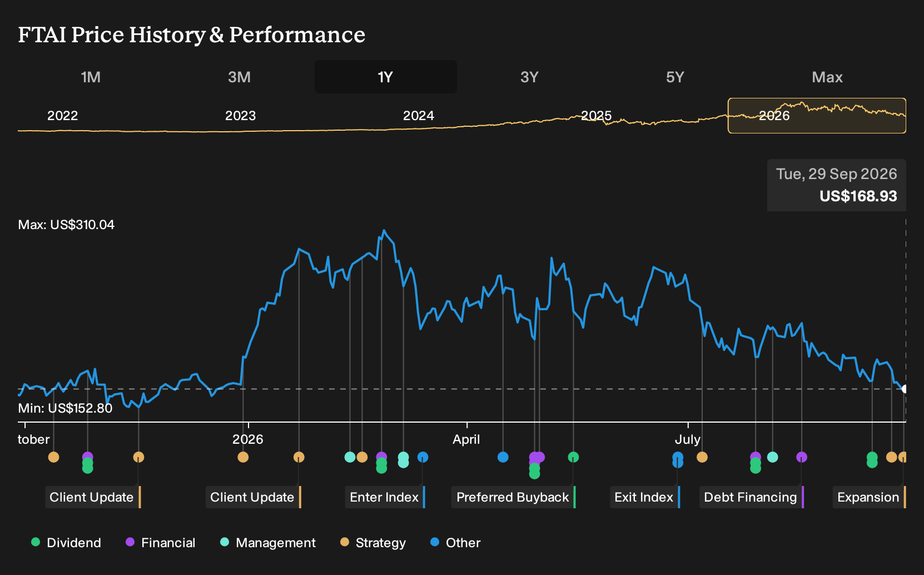Open the Debt Financing event label
This screenshot has height=575, width=924.
pyautogui.click(x=752, y=497)
